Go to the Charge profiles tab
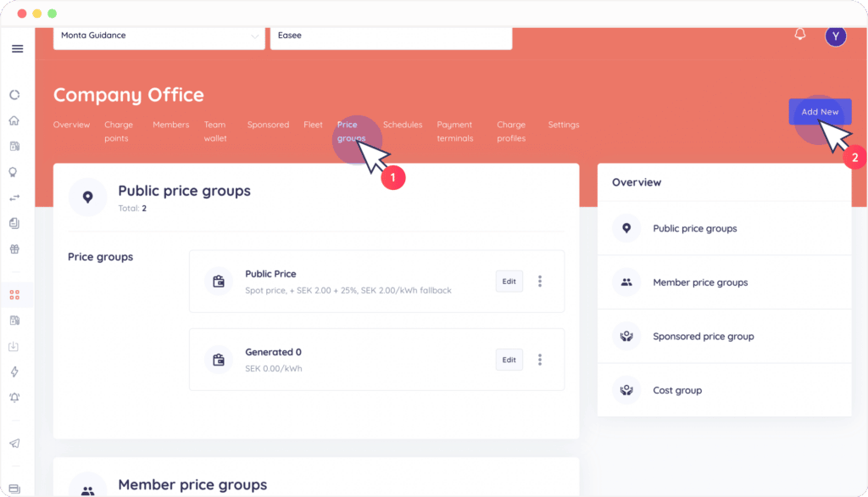The height and width of the screenshot is (497, 868). (x=511, y=131)
